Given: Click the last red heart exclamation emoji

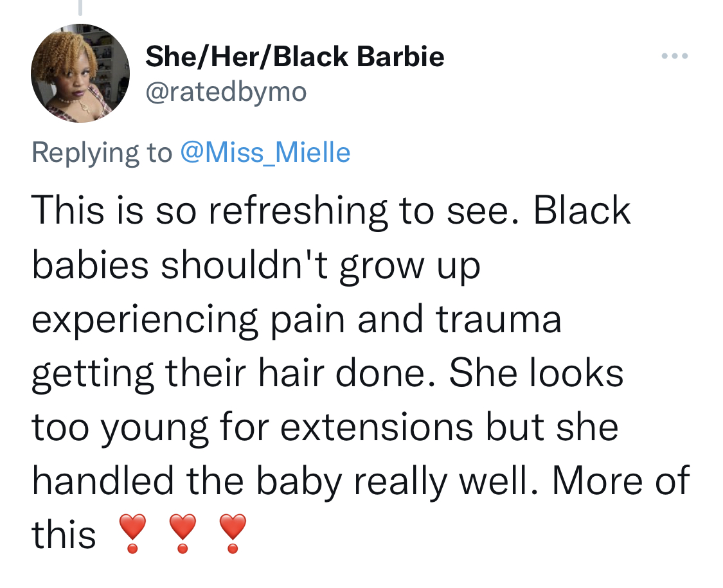Looking at the screenshot, I should pos(233,533).
